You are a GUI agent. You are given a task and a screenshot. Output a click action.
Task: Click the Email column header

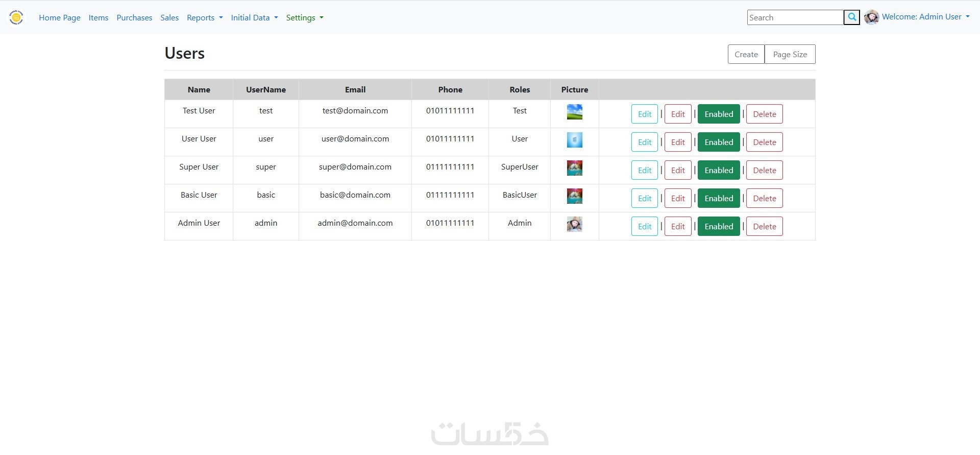click(x=355, y=89)
